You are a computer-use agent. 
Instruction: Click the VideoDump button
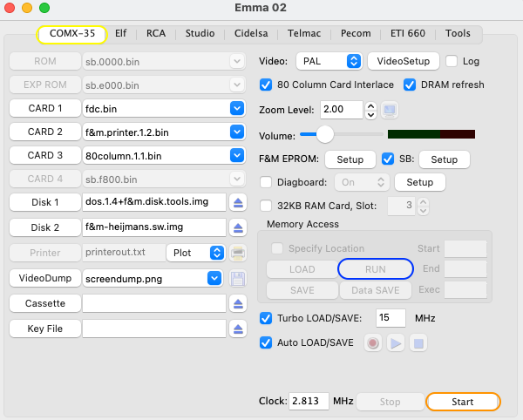pos(45,278)
